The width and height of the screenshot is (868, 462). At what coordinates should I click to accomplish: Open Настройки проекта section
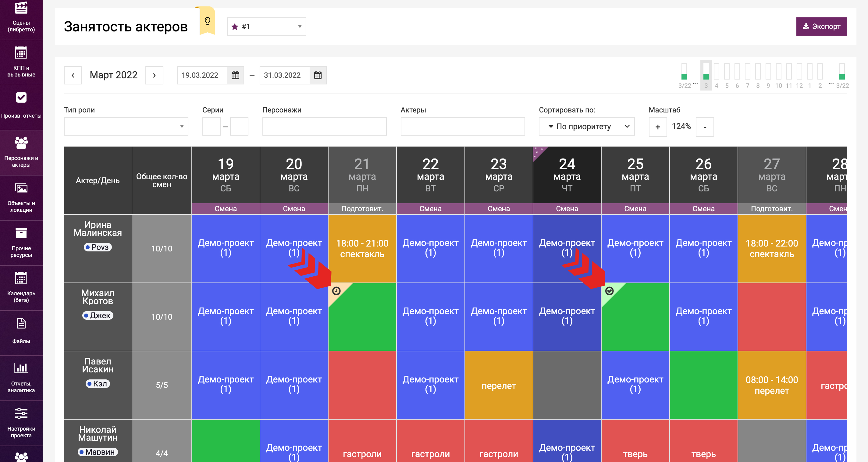[21, 423]
